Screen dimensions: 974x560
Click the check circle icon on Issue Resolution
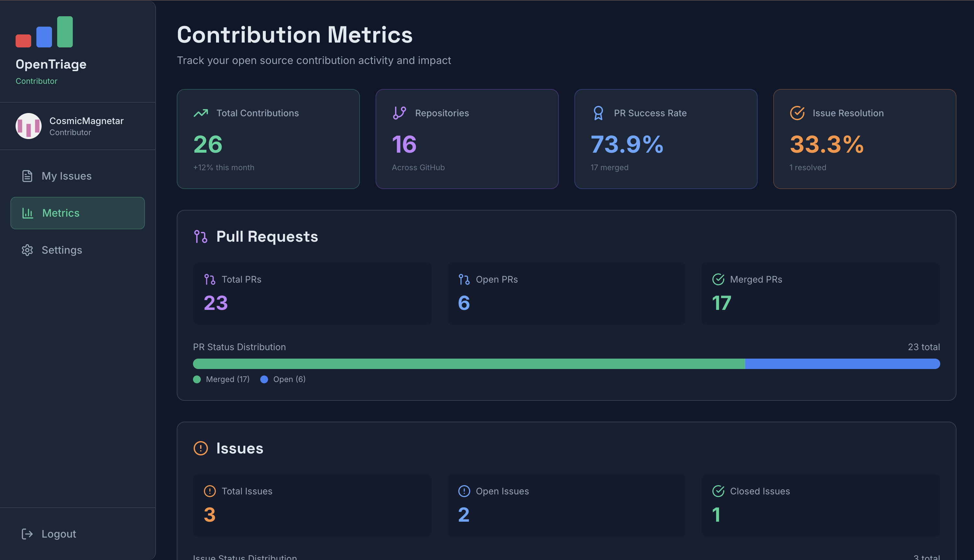797,113
